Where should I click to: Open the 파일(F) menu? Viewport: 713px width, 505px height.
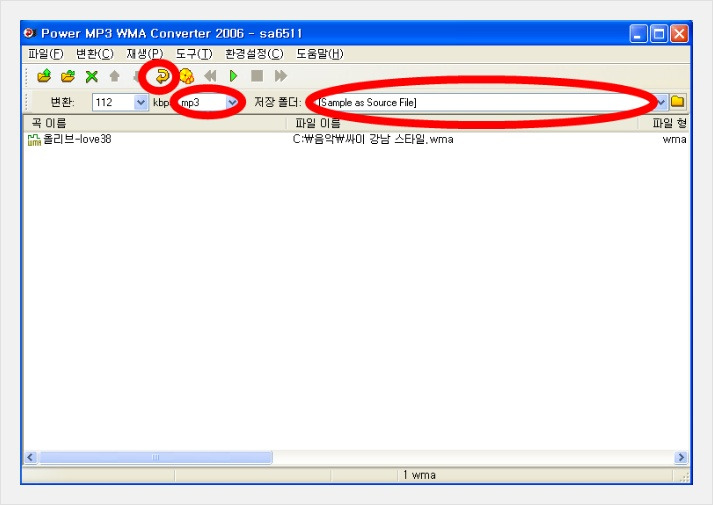tap(45, 54)
